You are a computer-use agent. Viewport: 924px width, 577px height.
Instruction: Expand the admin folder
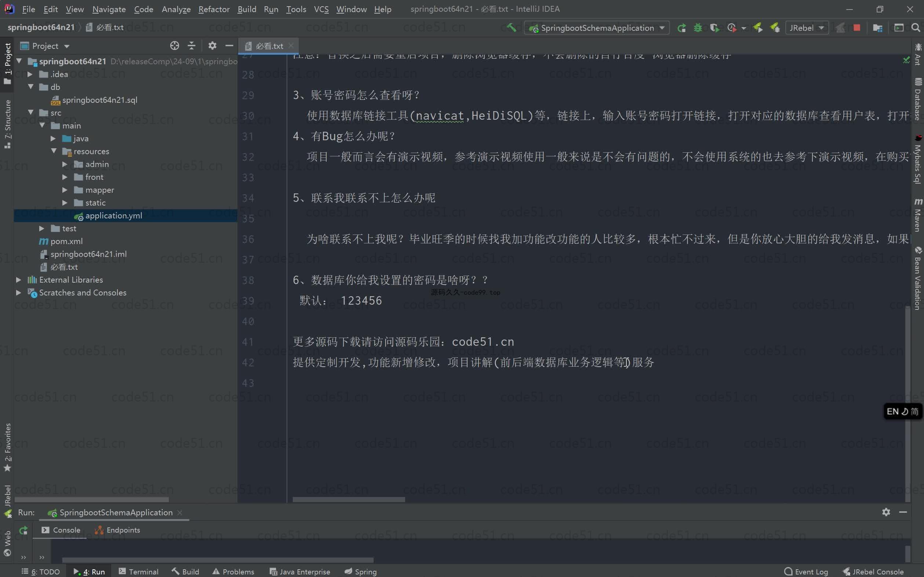click(65, 164)
